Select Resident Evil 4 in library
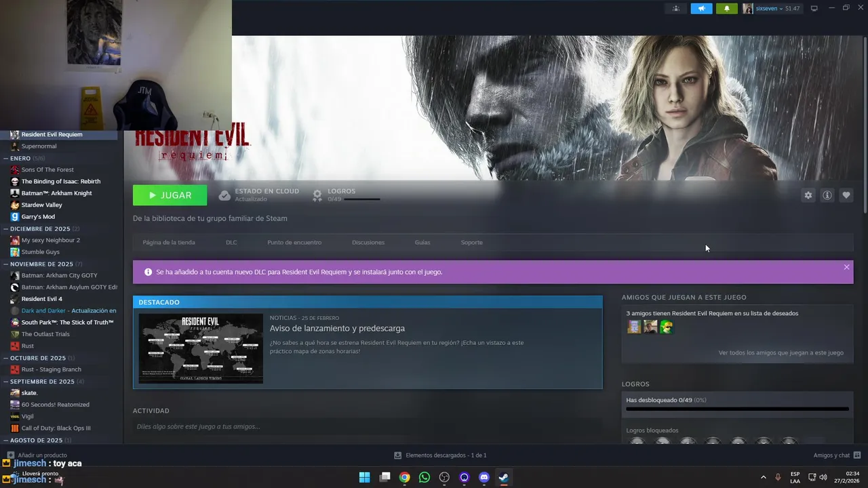The image size is (868, 488). click(x=59, y=299)
